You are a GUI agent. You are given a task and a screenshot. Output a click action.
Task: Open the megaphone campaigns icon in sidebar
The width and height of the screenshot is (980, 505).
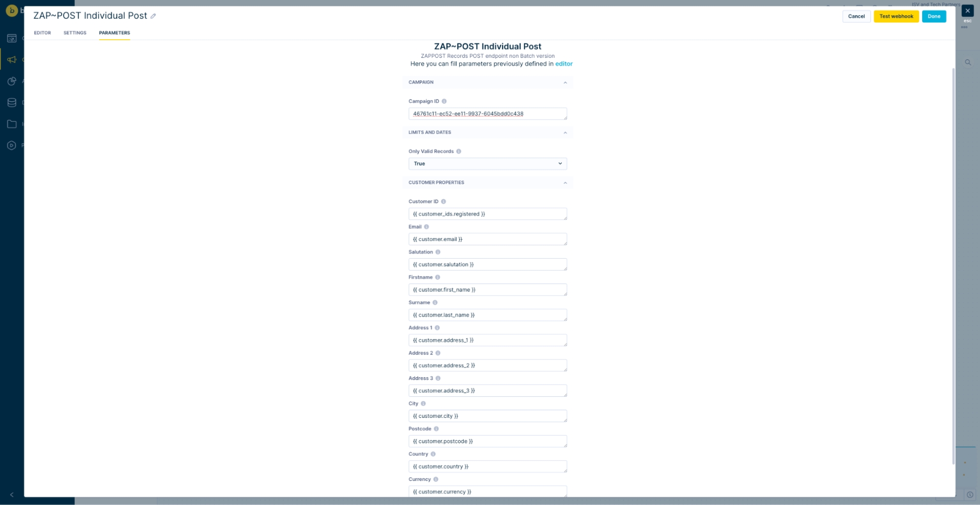click(12, 60)
